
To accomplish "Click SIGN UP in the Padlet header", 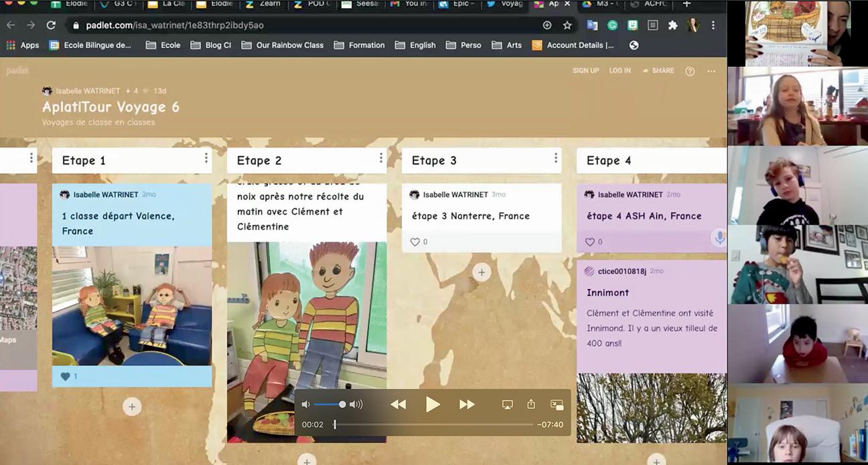I will (x=585, y=70).
